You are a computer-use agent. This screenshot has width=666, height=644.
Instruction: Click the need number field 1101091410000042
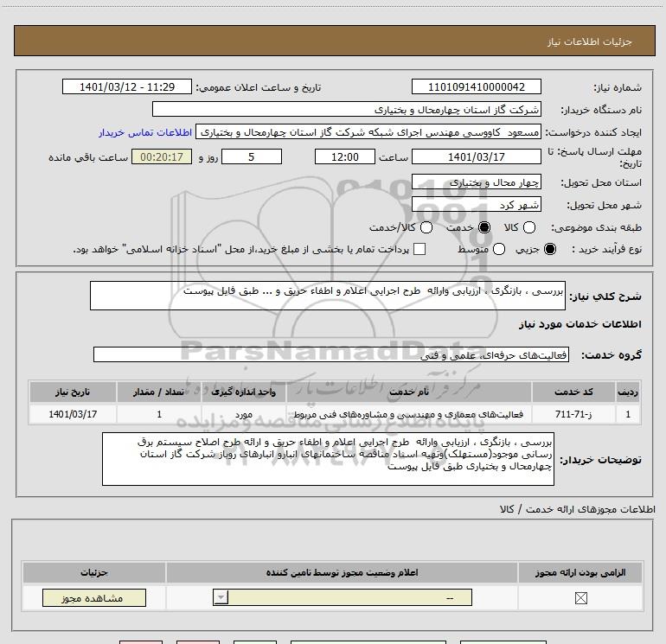point(476,86)
